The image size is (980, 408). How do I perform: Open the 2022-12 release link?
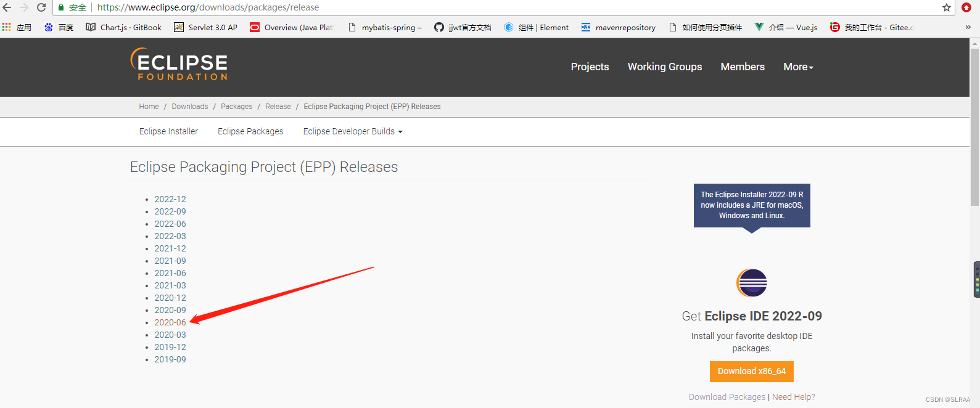170,199
